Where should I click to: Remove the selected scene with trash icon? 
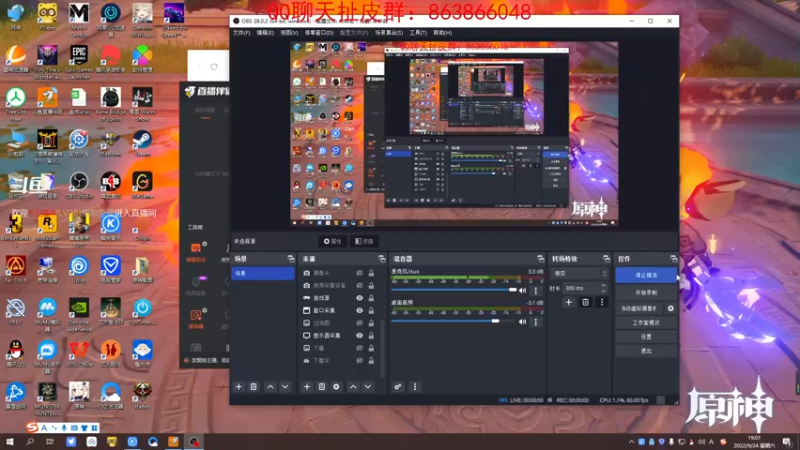pyautogui.click(x=253, y=387)
